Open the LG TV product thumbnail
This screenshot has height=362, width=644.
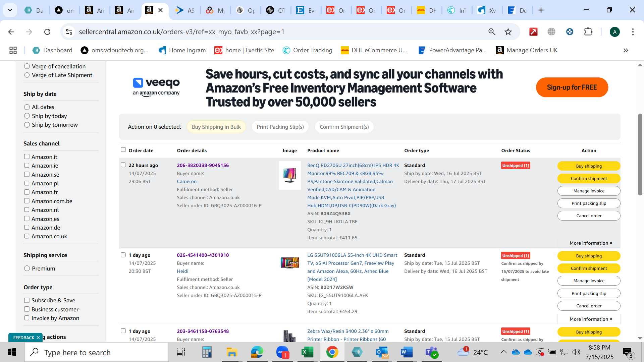click(x=290, y=263)
